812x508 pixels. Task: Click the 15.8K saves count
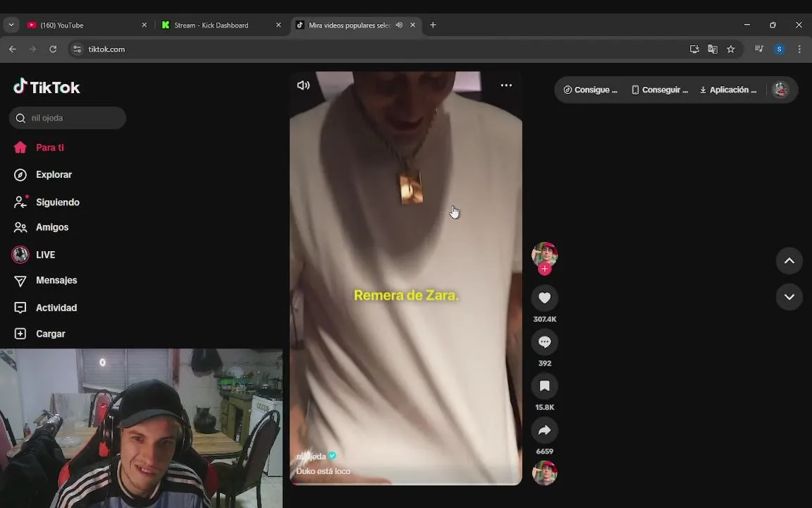pos(545,407)
